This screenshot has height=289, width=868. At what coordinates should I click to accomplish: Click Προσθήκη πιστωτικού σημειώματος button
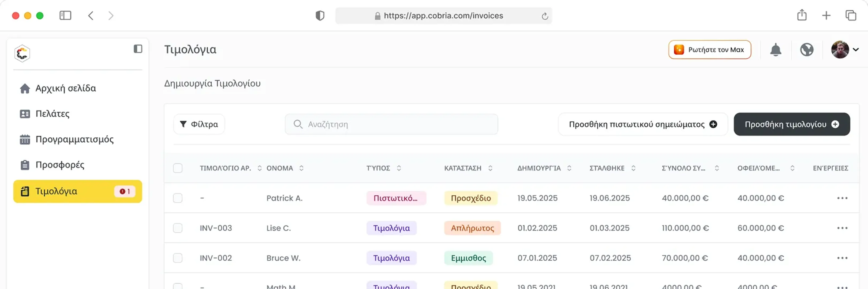pyautogui.click(x=643, y=124)
